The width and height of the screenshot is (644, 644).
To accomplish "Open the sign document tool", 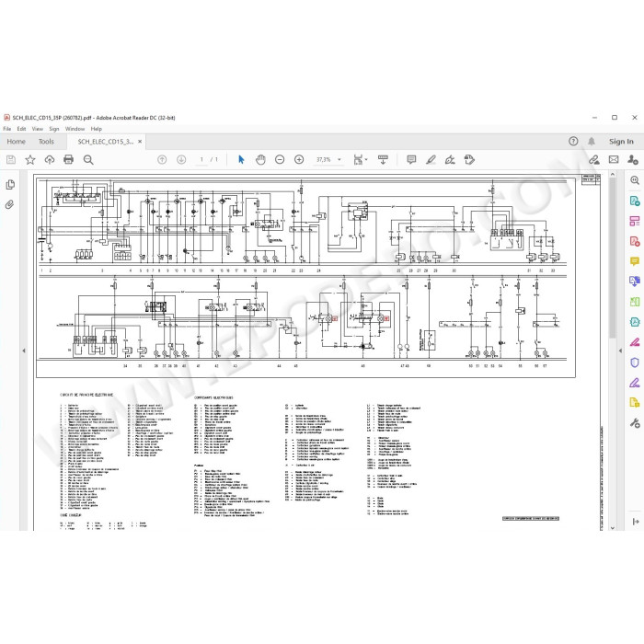I will click(450, 159).
